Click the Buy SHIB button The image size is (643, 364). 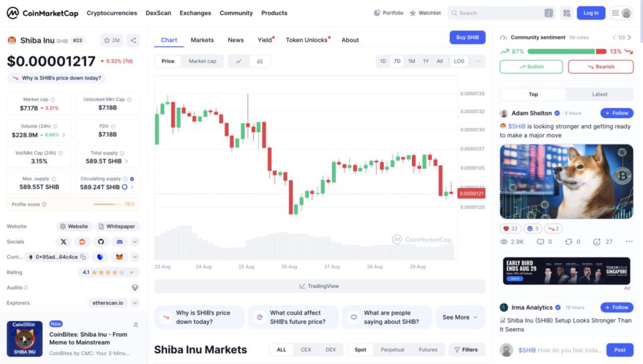[467, 38]
